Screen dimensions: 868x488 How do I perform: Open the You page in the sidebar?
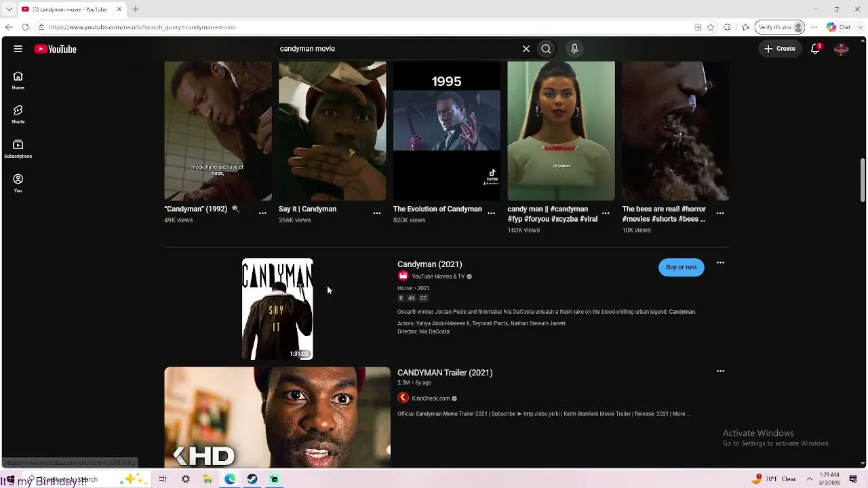coord(18,183)
